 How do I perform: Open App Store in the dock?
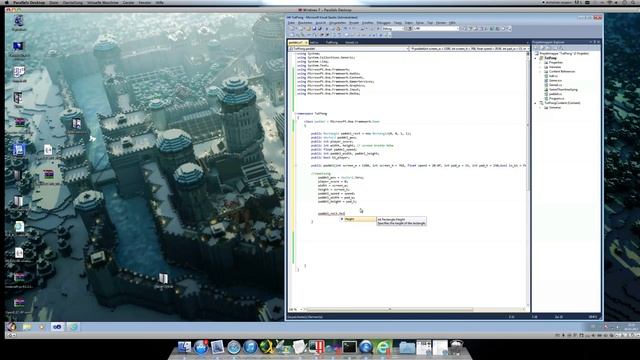coord(201,347)
